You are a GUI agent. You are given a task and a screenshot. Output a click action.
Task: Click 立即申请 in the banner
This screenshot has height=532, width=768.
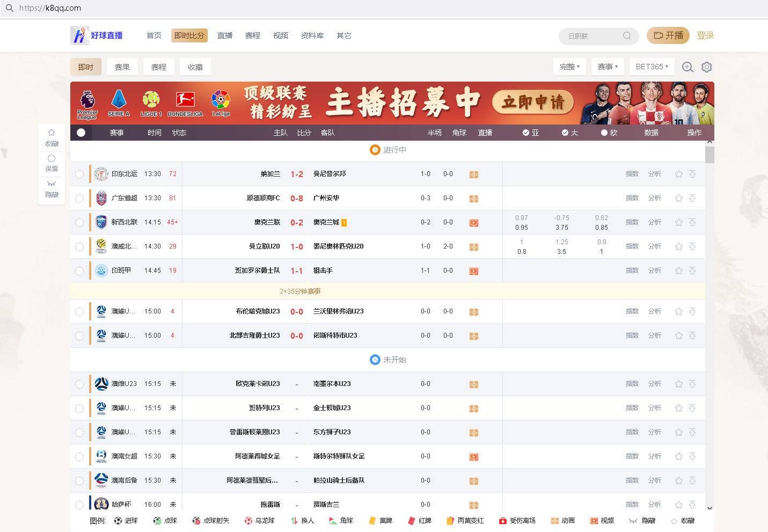[533, 102]
